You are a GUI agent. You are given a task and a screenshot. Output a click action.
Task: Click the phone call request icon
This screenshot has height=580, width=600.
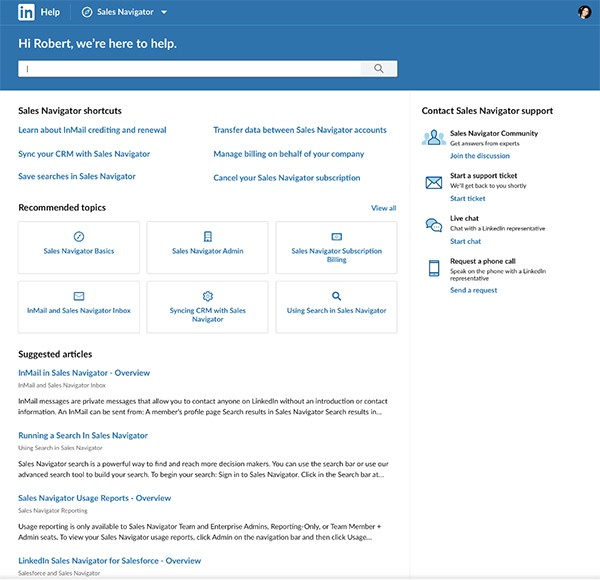433,268
